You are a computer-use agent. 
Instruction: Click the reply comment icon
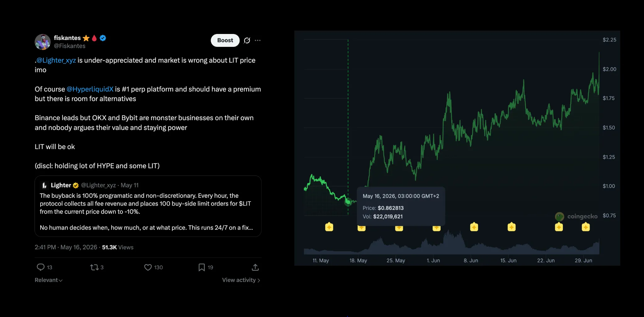coord(41,267)
